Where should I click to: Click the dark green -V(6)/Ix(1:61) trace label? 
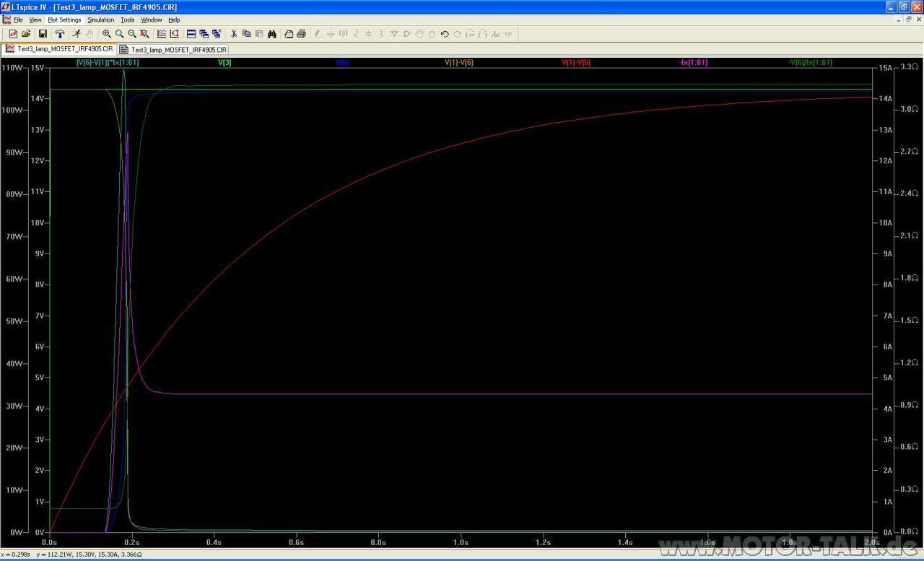click(x=811, y=63)
